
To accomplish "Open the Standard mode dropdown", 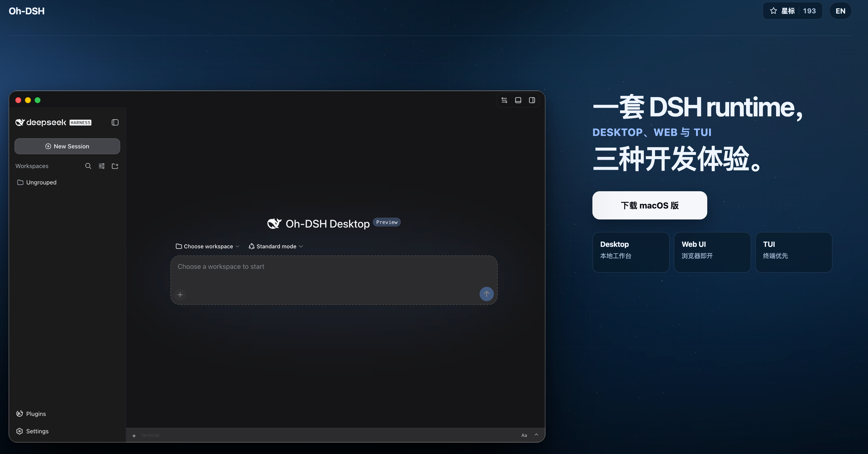I will [x=276, y=246].
